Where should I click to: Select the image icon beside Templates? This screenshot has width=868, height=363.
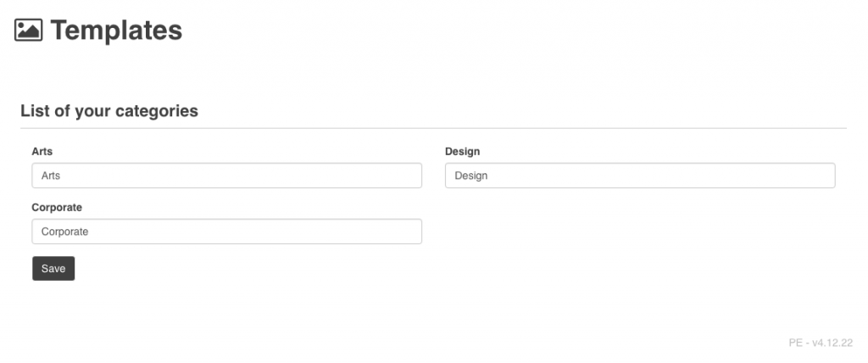point(28,31)
